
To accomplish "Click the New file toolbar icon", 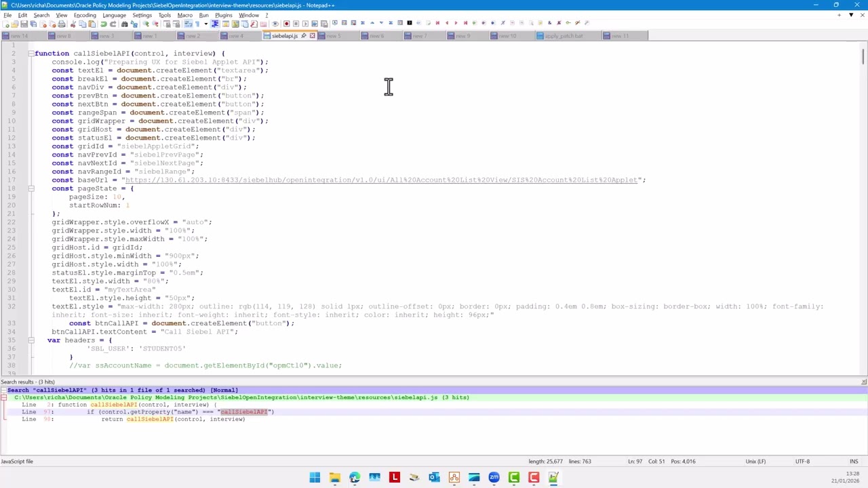I will [x=5, y=23].
